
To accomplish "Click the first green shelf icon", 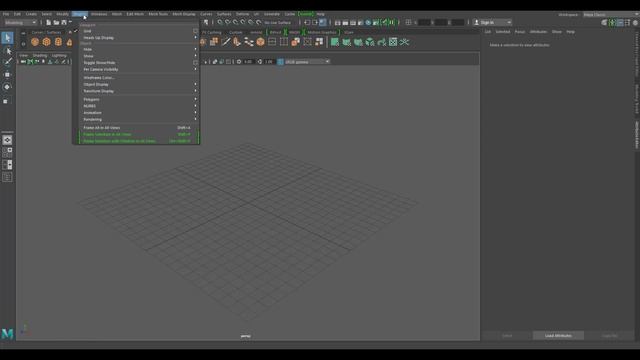I will [335, 42].
